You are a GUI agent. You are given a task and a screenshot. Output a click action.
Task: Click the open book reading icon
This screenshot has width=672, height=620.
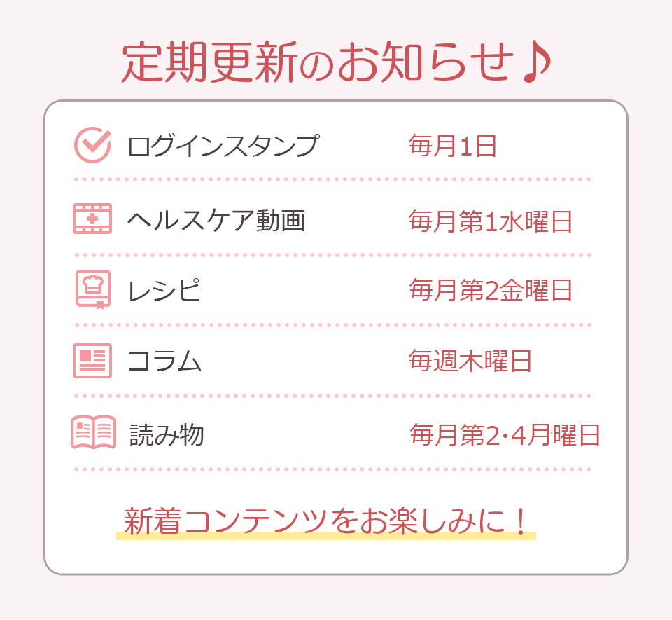93,432
